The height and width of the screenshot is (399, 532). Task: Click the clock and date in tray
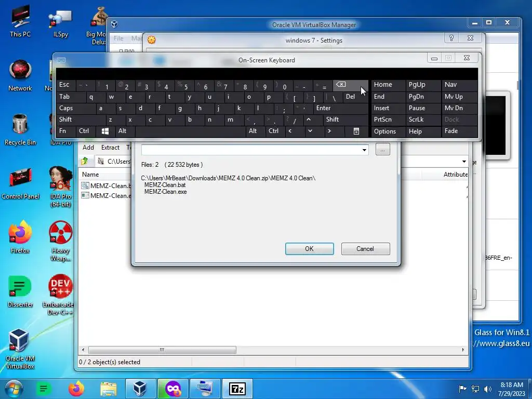click(512, 389)
